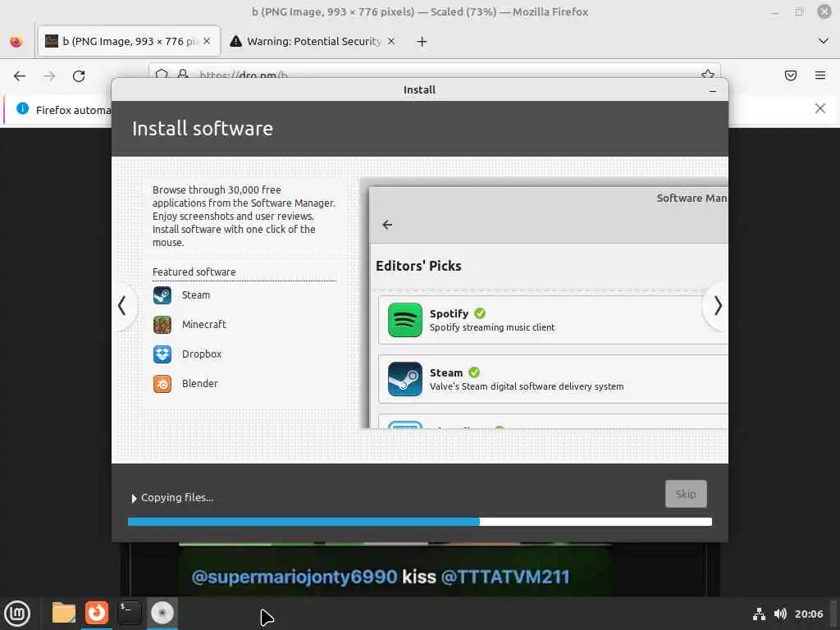Screen dimensions: 840x630
Task: Open the list all tabs dropdown
Action: [x=824, y=41]
